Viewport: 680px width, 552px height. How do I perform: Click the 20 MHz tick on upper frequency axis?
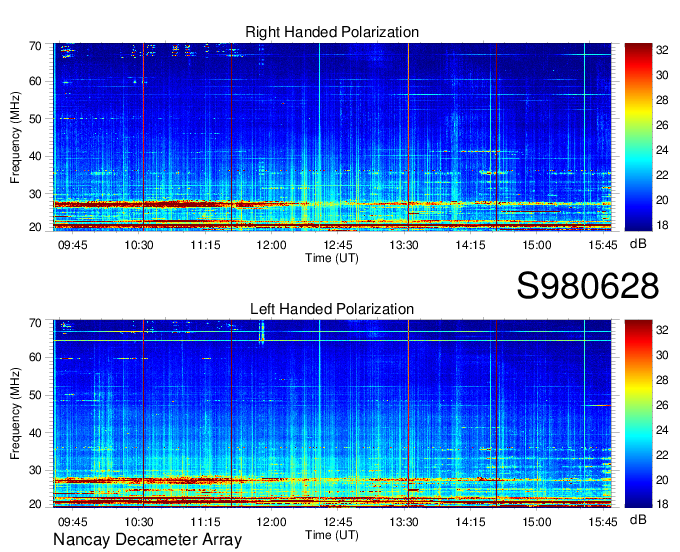(x=35, y=227)
